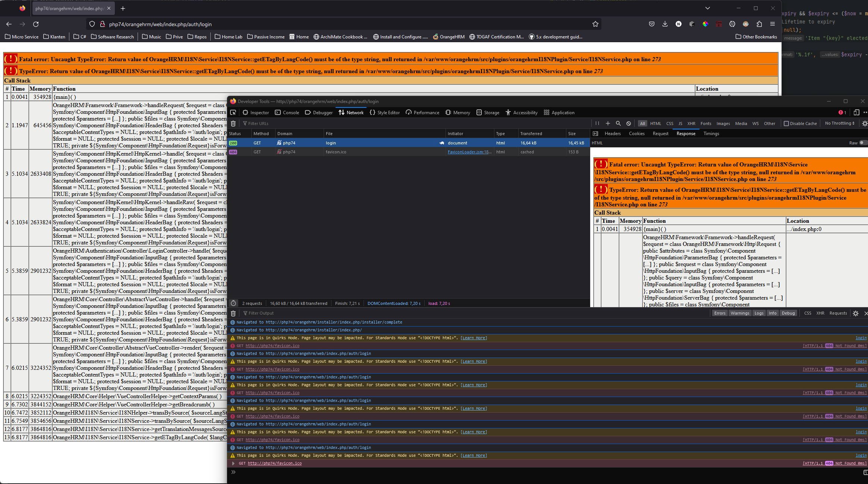Open the Network panel settings gear
The width and height of the screenshot is (868, 484).
point(864,123)
